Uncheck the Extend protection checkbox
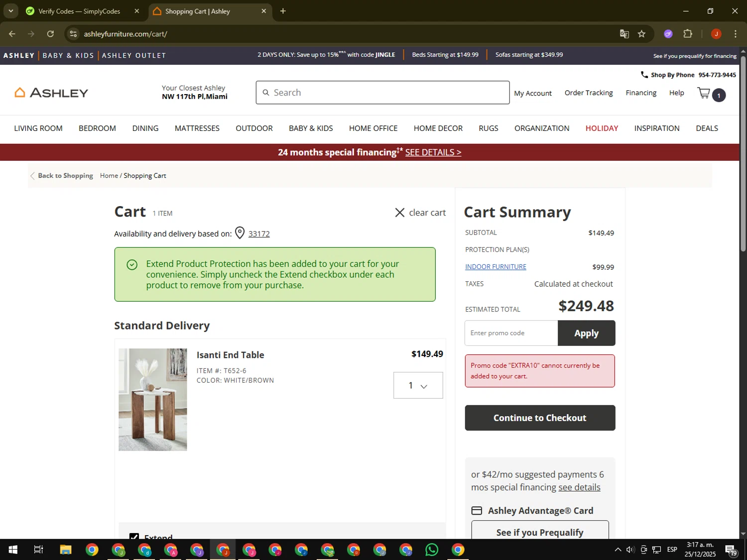Image resolution: width=747 pixels, height=560 pixels. point(134,537)
